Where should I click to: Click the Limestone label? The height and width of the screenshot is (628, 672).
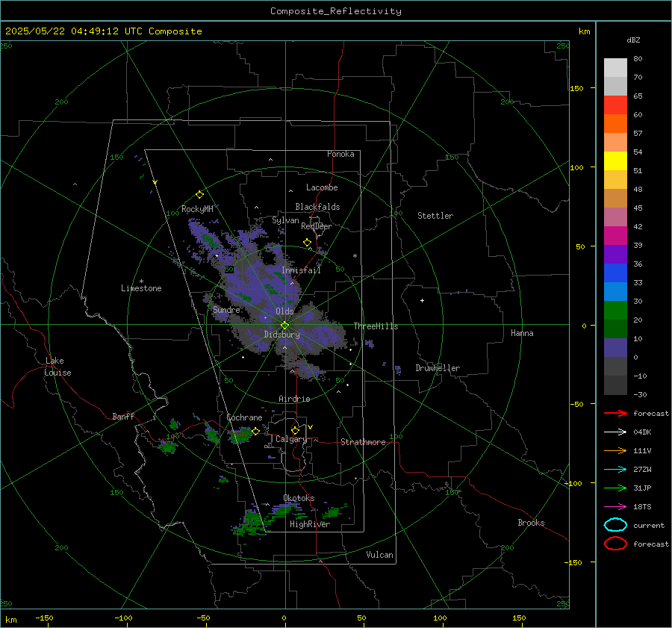(141, 288)
